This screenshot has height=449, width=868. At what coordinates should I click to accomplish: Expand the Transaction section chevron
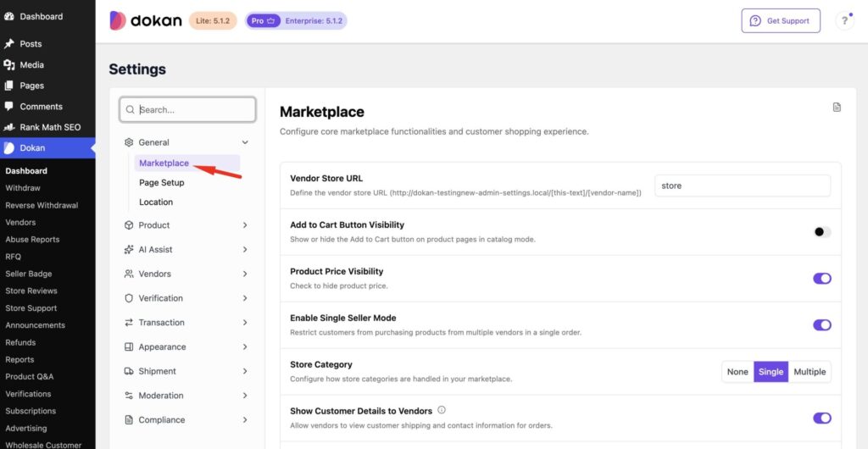click(x=245, y=323)
